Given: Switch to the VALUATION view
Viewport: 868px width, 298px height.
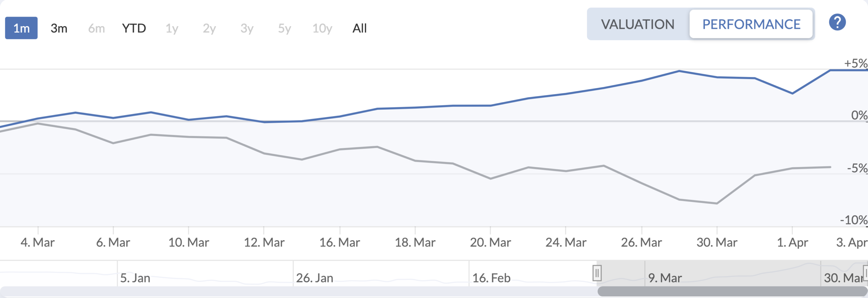Looking at the screenshot, I should click(637, 24).
